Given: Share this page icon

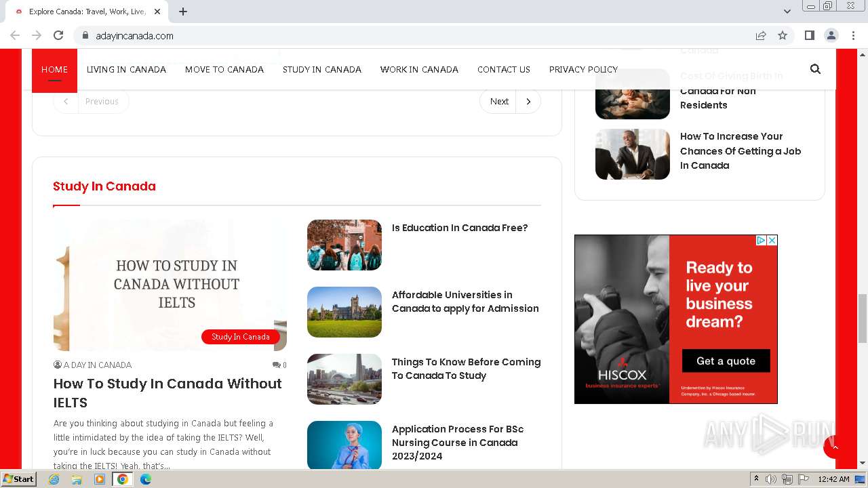Looking at the screenshot, I should (761, 35).
